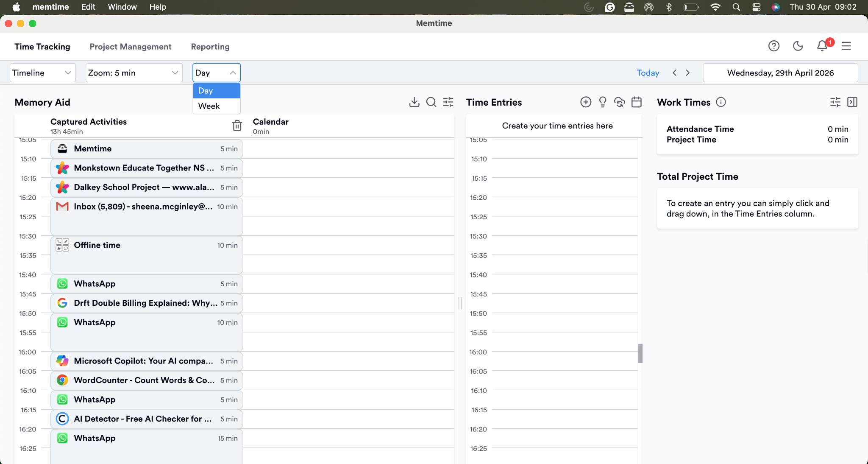
Task: Open Memory Aid search magnifier
Action: [x=431, y=102]
